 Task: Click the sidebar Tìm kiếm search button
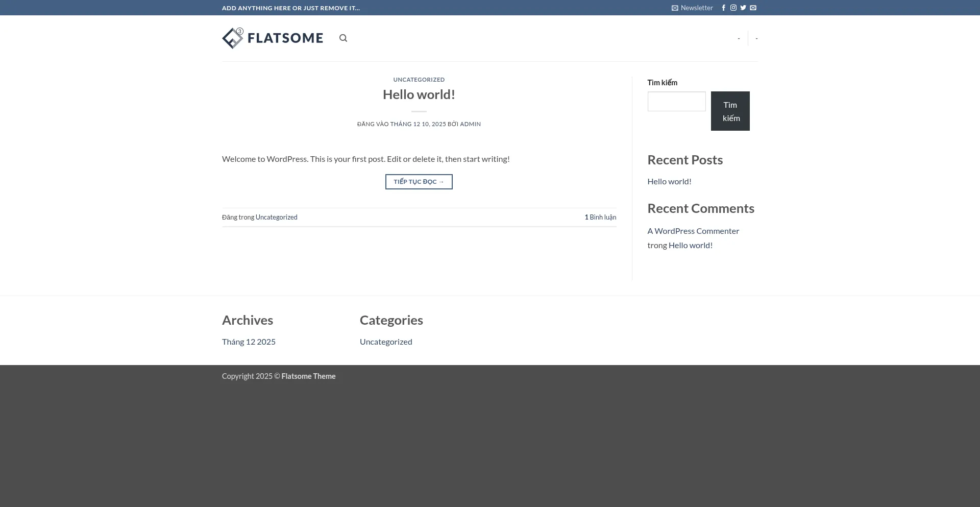point(730,111)
